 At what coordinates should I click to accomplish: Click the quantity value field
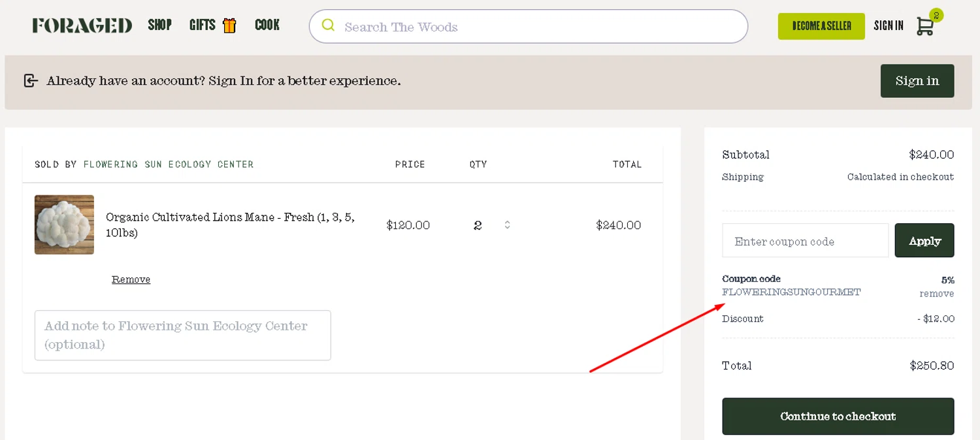tap(478, 225)
